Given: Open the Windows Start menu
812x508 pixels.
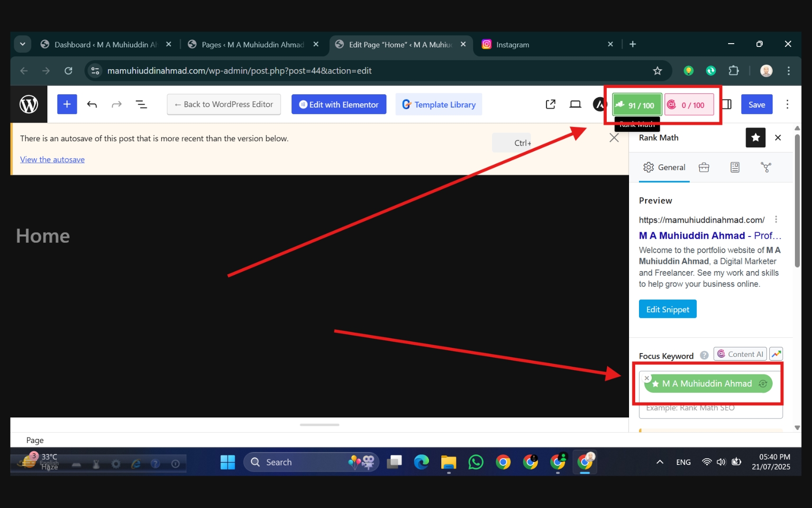Looking at the screenshot, I should coord(228,462).
